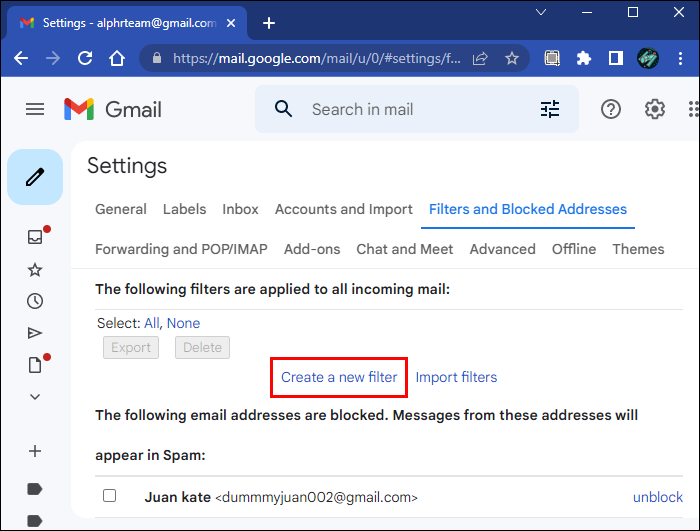The image size is (700, 531).
Task: Create new label with plus icon
Action: [x=35, y=451]
